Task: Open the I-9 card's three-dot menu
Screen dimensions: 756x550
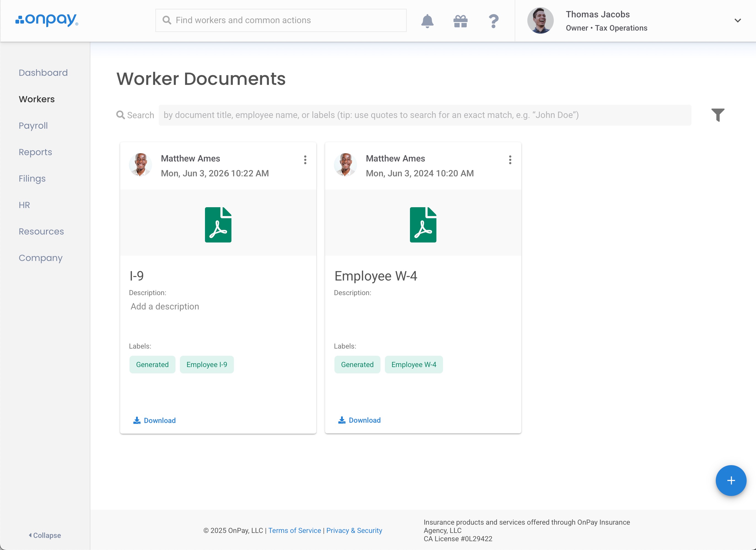Action: (305, 160)
